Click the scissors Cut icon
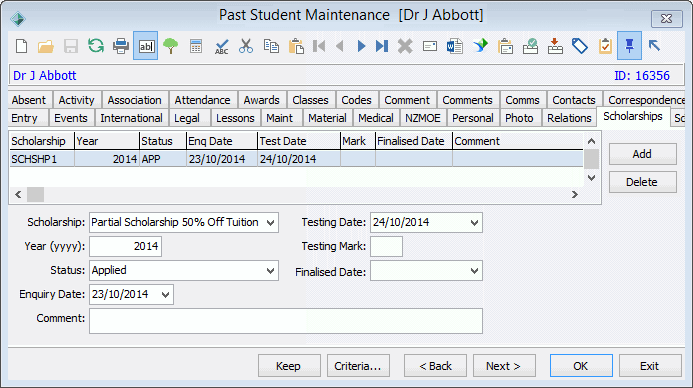693x388 pixels. pos(246,46)
